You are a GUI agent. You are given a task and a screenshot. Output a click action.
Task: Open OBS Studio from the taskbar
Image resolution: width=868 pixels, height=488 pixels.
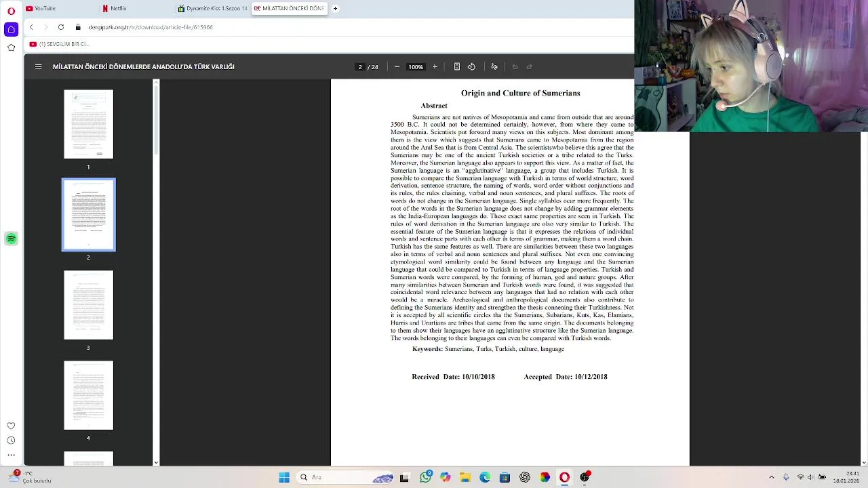coord(585,477)
